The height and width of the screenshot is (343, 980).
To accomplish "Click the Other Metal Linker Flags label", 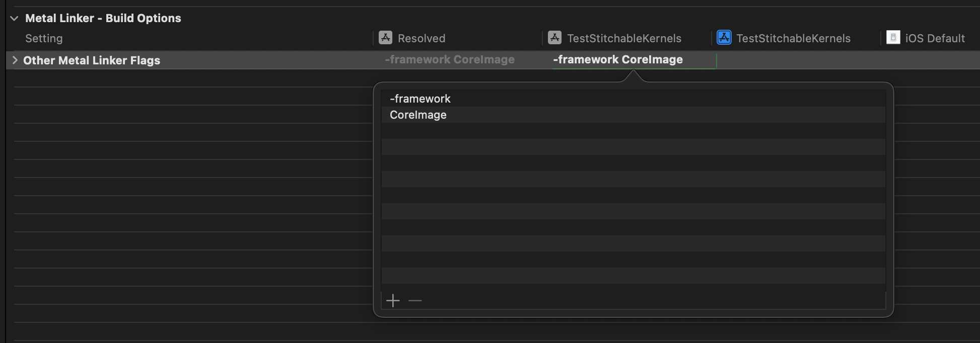I will click(92, 60).
